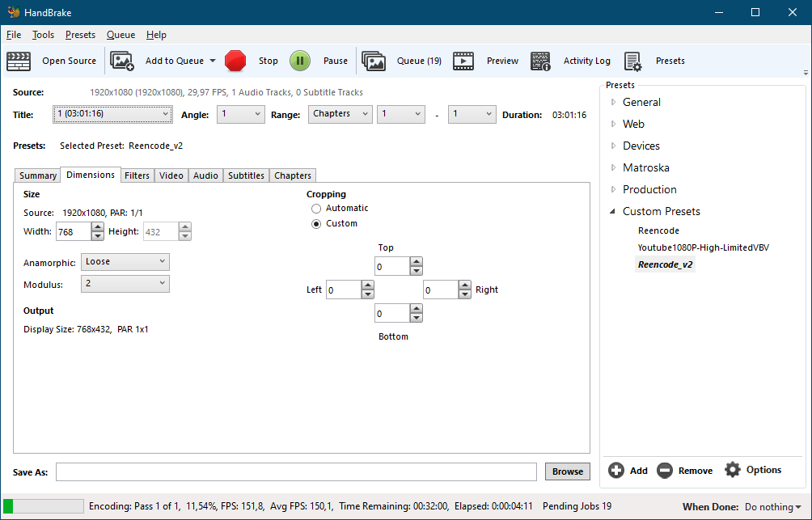The width and height of the screenshot is (812, 520).
Task: Click the Add to Queue picture icon
Action: tap(122, 61)
